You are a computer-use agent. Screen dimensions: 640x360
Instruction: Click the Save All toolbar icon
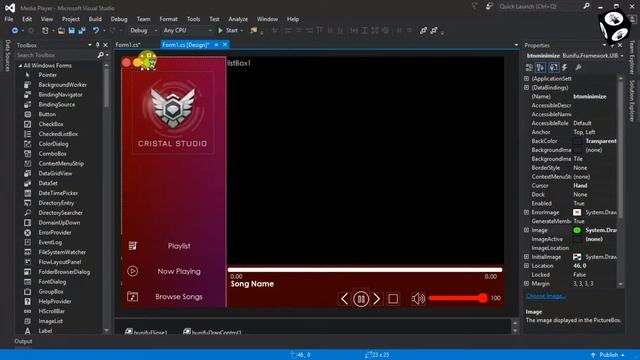pyautogui.click(x=82, y=31)
